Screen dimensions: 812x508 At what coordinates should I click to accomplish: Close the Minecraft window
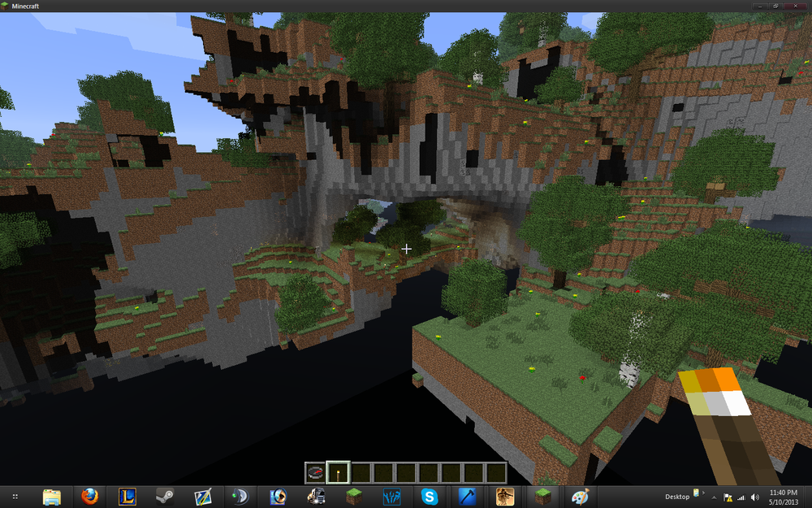(x=796, y=7)
